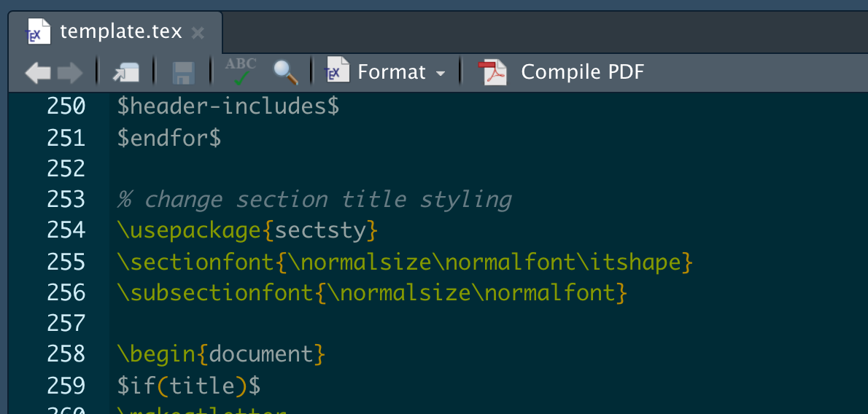Click line number 258 in the gutter
The image size is (868, 414).
tap(66, 354)
